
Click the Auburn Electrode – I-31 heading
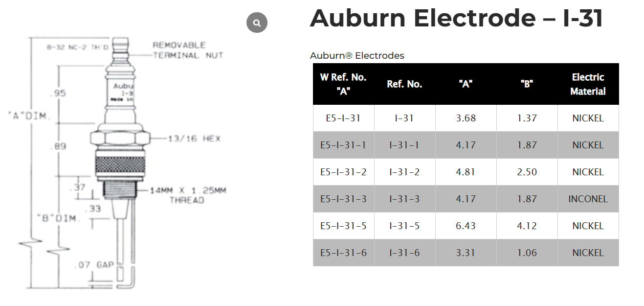tap(456, 18)
